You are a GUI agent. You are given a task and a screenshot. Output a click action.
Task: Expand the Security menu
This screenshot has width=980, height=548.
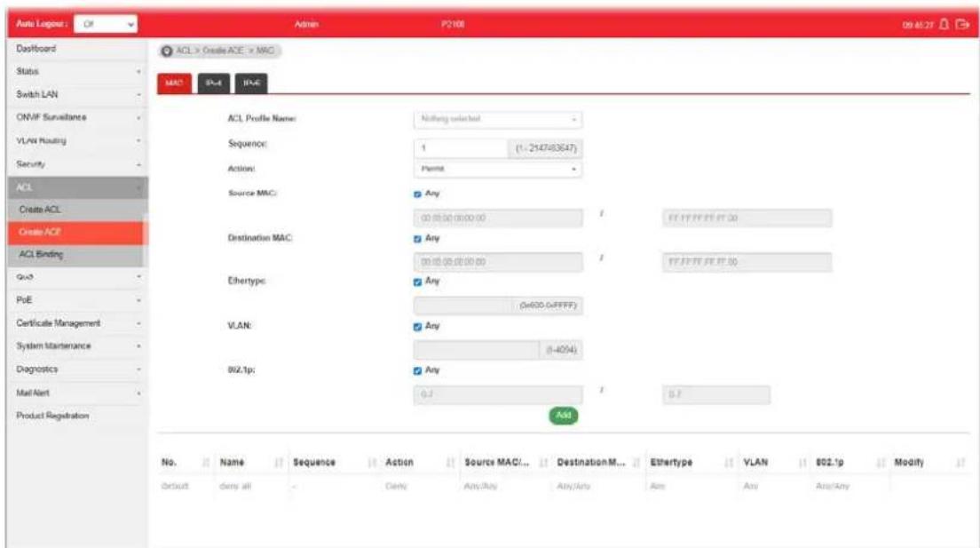click(77, 164)
